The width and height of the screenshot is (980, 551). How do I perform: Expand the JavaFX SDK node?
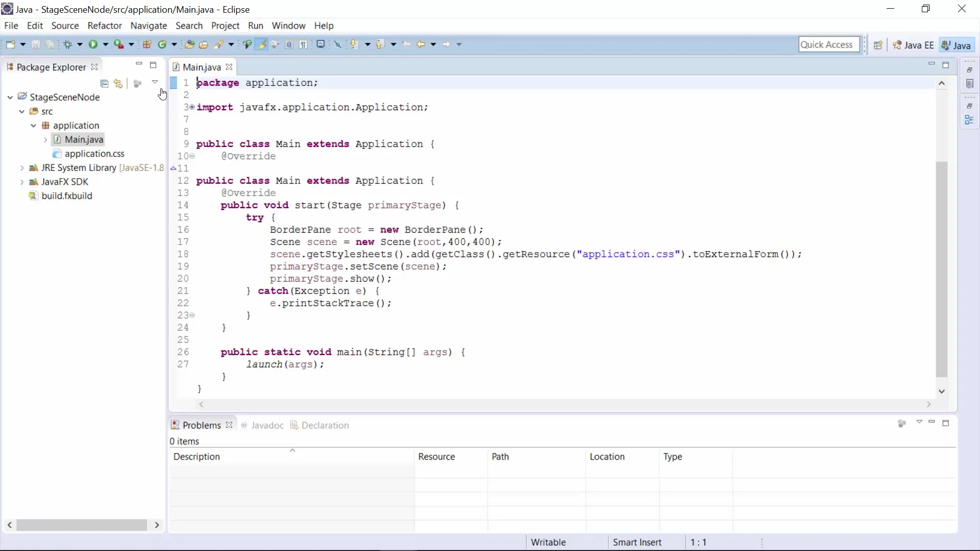(x=21, y=182)
